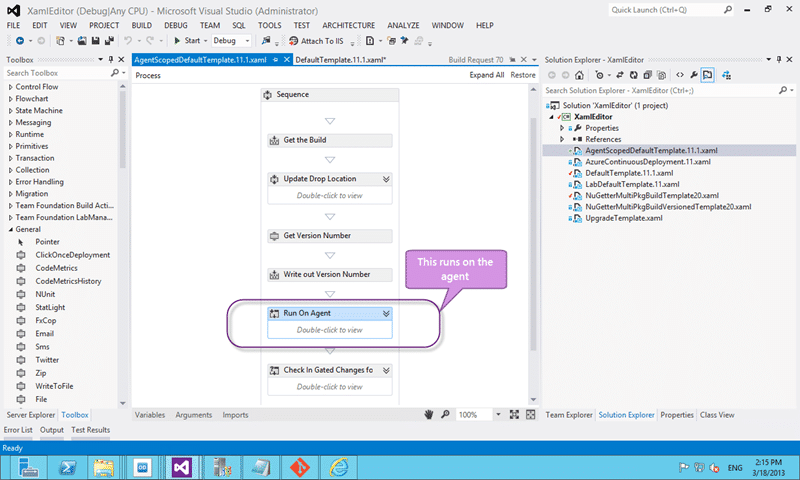
Task: Expand the References node in Solution Explorer
Action: coord(562,139)
